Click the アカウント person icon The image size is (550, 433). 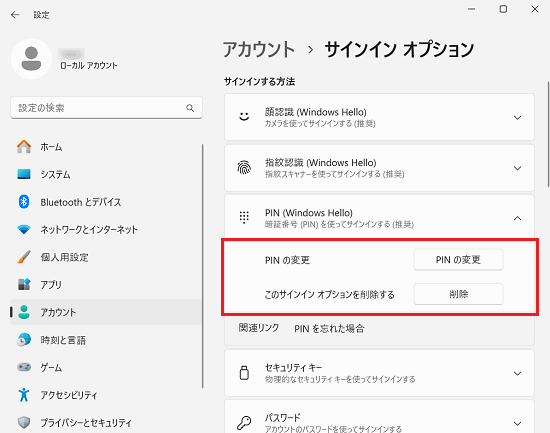[x=24, y=312]
